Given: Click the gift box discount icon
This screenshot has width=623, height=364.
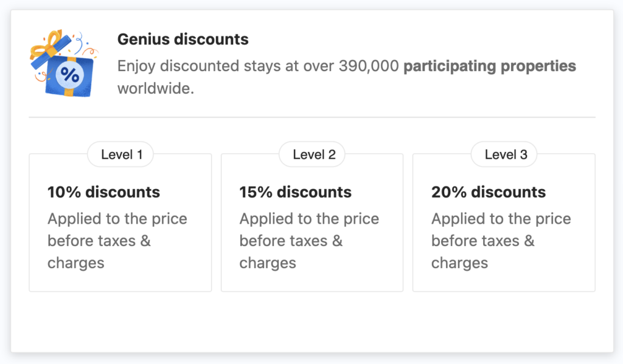Looking at the screenshot, I should pyautogui.click(x=63, y=63).
